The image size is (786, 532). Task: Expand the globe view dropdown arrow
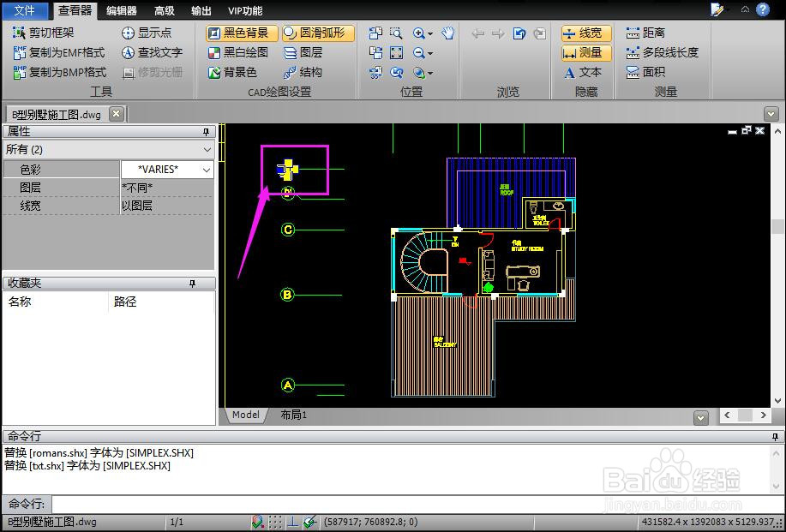430,74
